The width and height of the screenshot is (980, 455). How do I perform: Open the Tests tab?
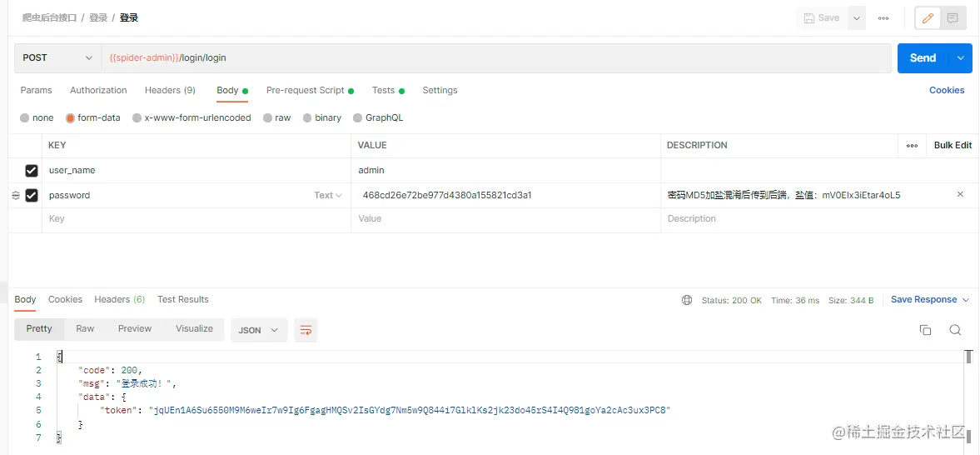(388, 90)
